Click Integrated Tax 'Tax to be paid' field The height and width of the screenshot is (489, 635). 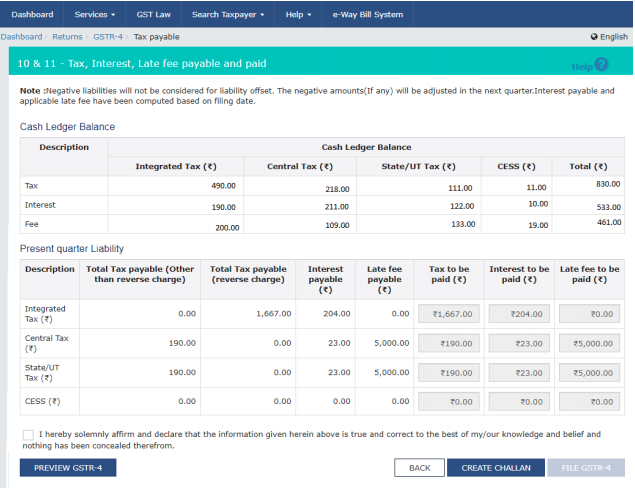tap(448, 314)
